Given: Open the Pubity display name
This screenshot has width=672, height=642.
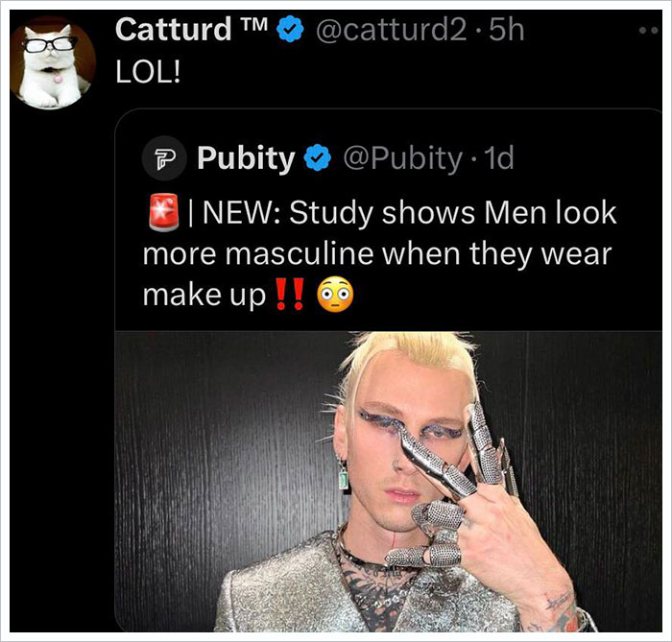Looking at the screenshot, I should pyautogui.click(x=246, y=159).
